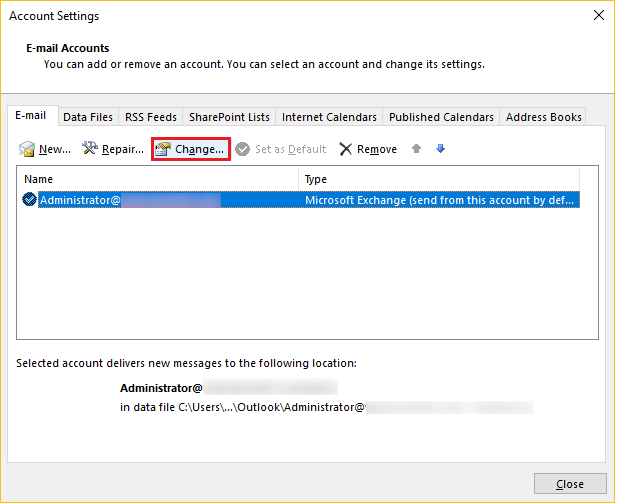The image size is (617, 504).
Task: Click the Remove button label
Action: [x=377, y=149]
